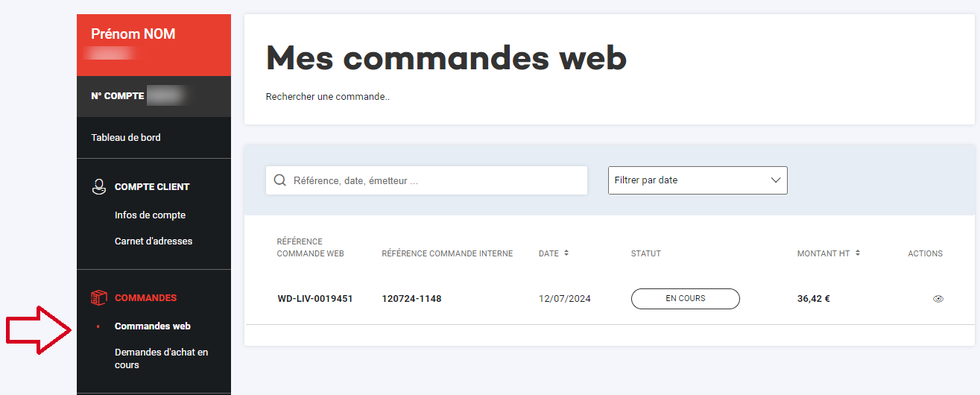
Task: Open Infos de compte
Action: 150,215
